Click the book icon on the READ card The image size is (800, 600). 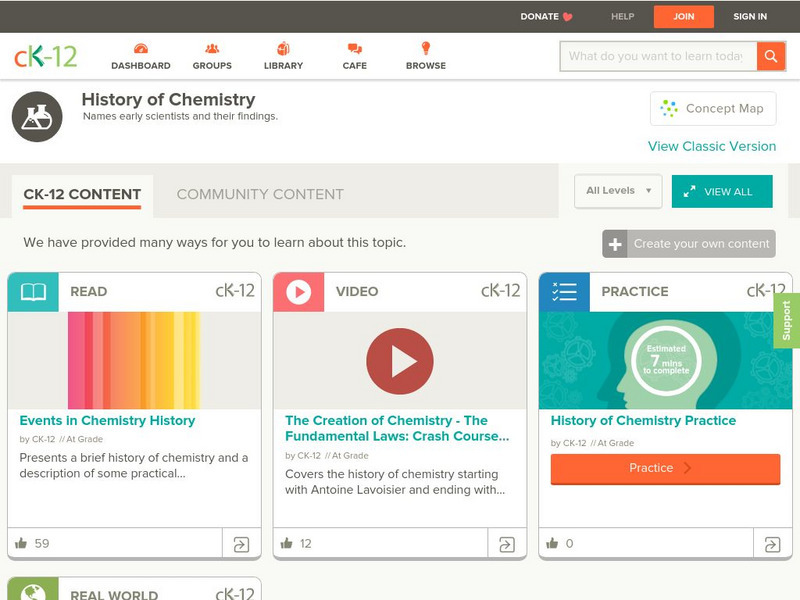(33, 291)
